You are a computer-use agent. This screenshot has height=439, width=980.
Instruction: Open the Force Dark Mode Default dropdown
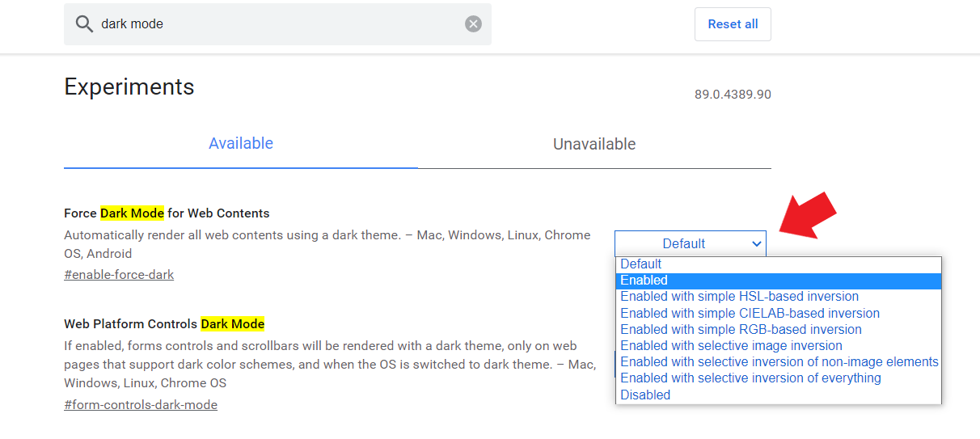[x=691, y=243]
